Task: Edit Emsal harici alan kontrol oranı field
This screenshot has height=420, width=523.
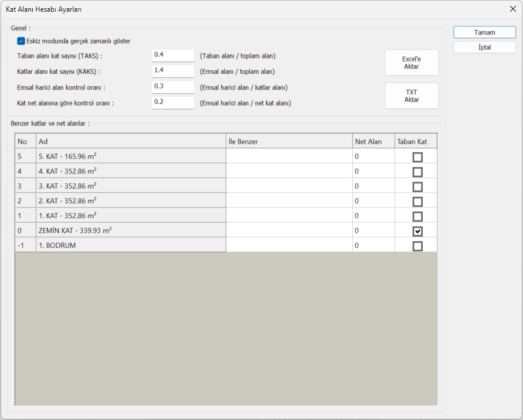Action: [x=172, y=87]
